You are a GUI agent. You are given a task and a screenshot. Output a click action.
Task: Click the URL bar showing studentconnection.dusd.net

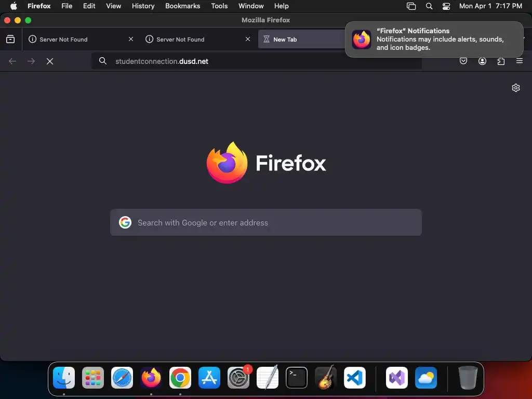click(x=257, y=61)
